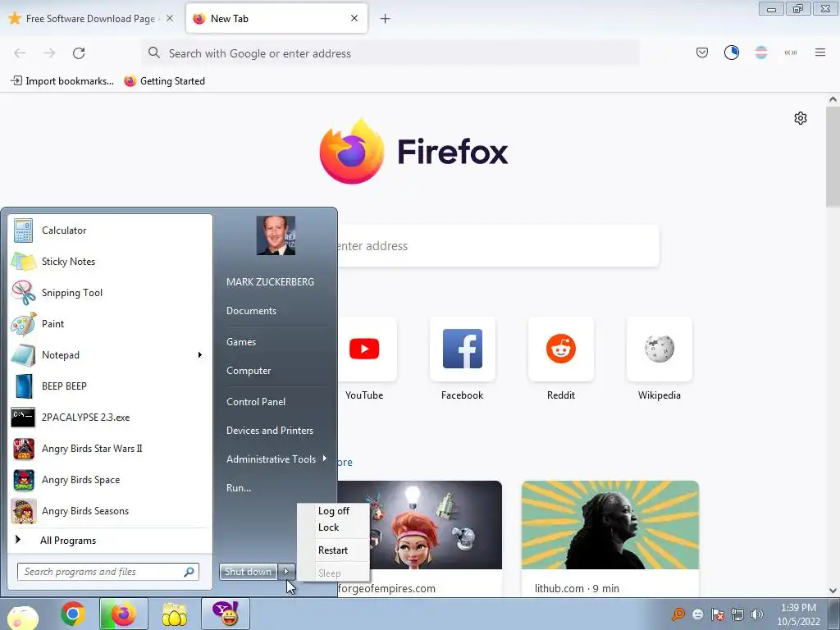Viewport: 840px width, 630px height.
Task: Launch Paint from the Start menu
Action: click(110, 323)
